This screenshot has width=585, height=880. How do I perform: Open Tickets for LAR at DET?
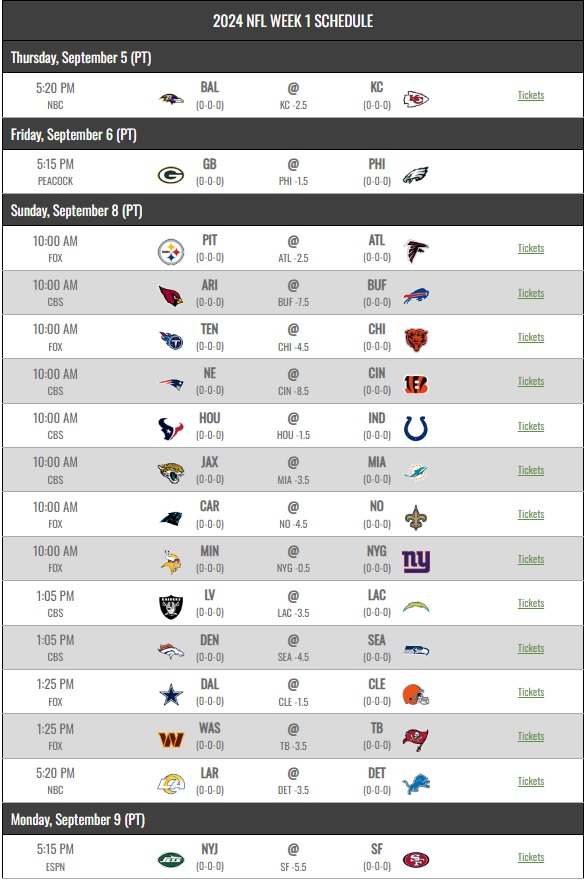tap(531, 781)
